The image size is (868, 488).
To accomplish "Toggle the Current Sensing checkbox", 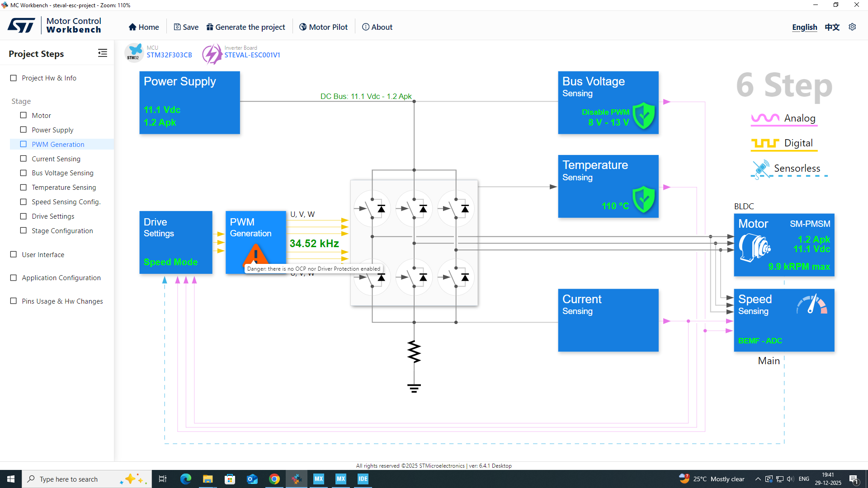I will 24,159.
